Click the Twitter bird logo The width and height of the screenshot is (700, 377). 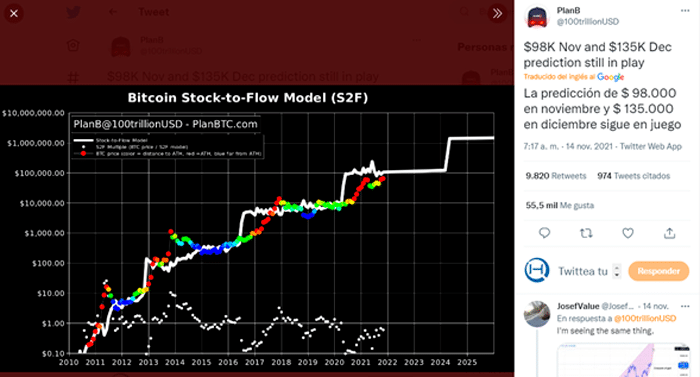pos(73,12)
